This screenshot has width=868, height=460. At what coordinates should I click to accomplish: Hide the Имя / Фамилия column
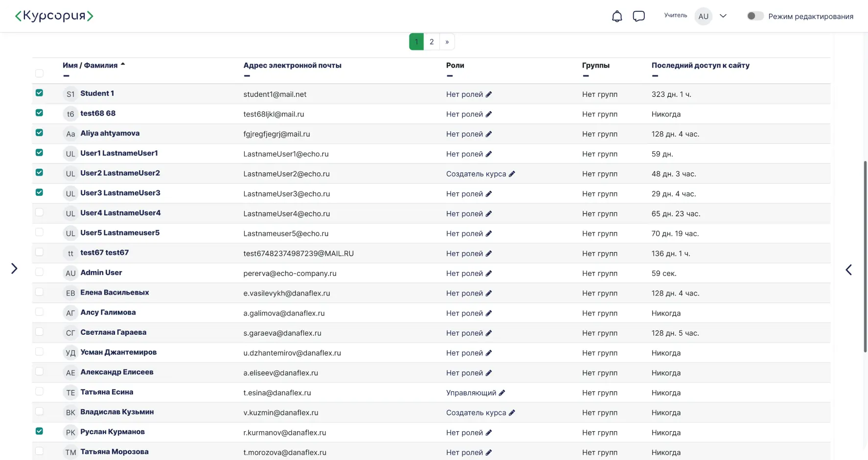66,76
